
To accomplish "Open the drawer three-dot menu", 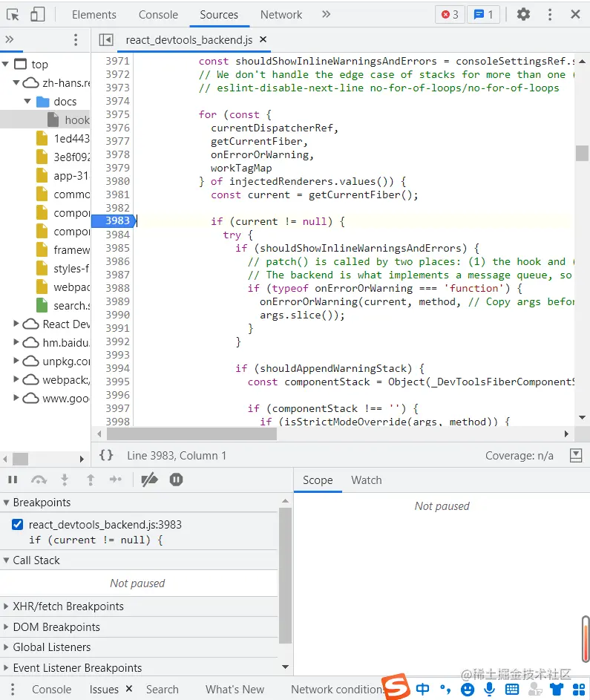I will [13, 689].
